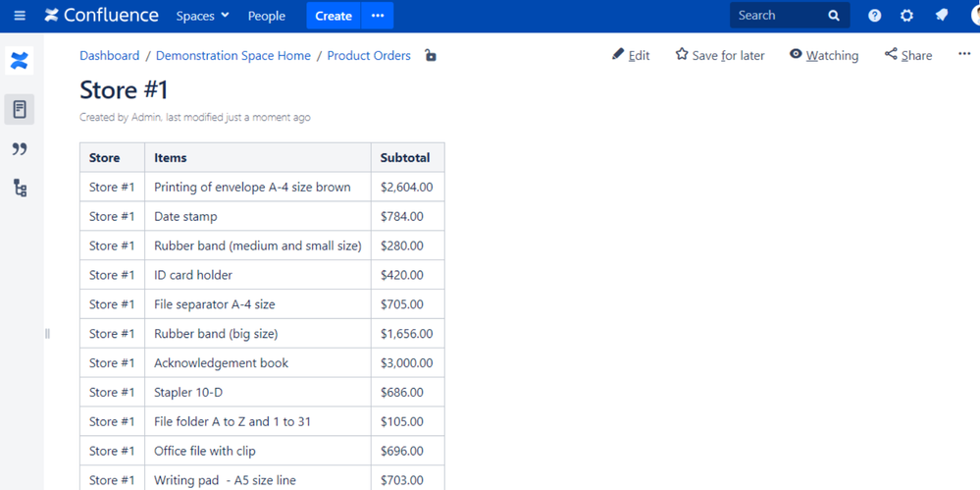Open the user profile avatar
The width and height of the screenshot is (980, 490).
click(x=975, y=16)
